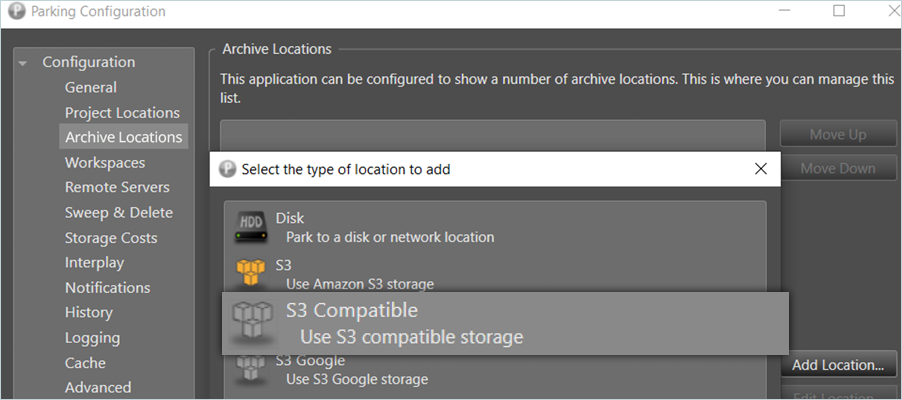This screenshot has width=902, height=400.
Task: Click the Move Down button
Action: tap(837, 169)
